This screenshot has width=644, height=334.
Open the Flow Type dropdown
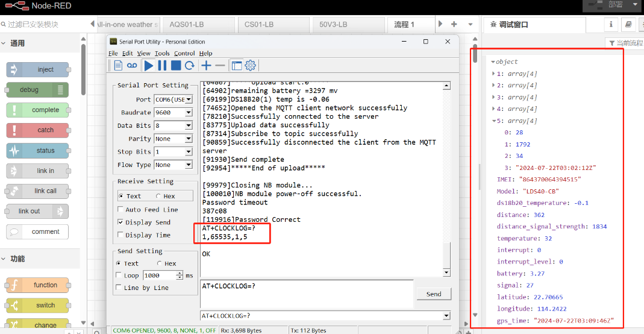pyautogui.click(x=189, y=165)
